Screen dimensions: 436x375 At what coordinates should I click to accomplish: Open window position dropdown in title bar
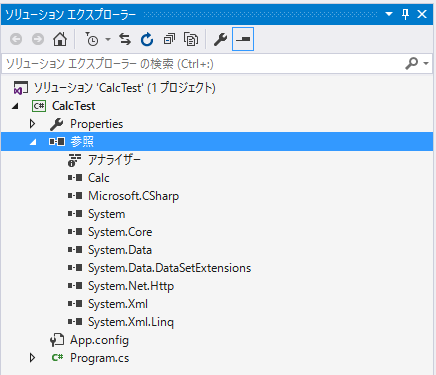(389, 14)
